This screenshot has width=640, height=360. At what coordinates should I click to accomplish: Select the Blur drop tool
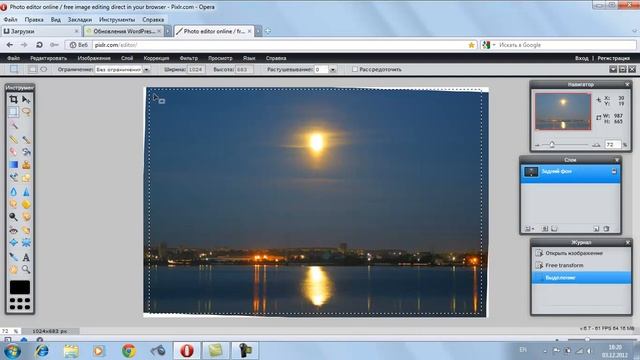click(x=13, y=191)
